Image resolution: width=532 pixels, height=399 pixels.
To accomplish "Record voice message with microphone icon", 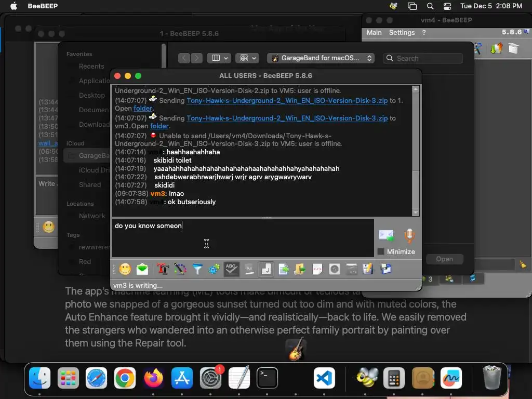I will [x=409, y=235].
